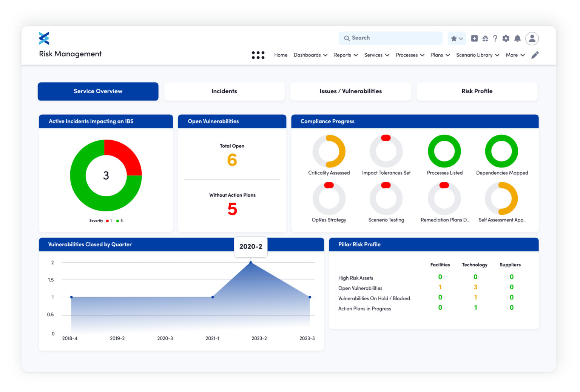Image resolution: width=580 pixels, height=392 pixels.
Task: Open your profile avatar
Action: [x=532, y=38]
